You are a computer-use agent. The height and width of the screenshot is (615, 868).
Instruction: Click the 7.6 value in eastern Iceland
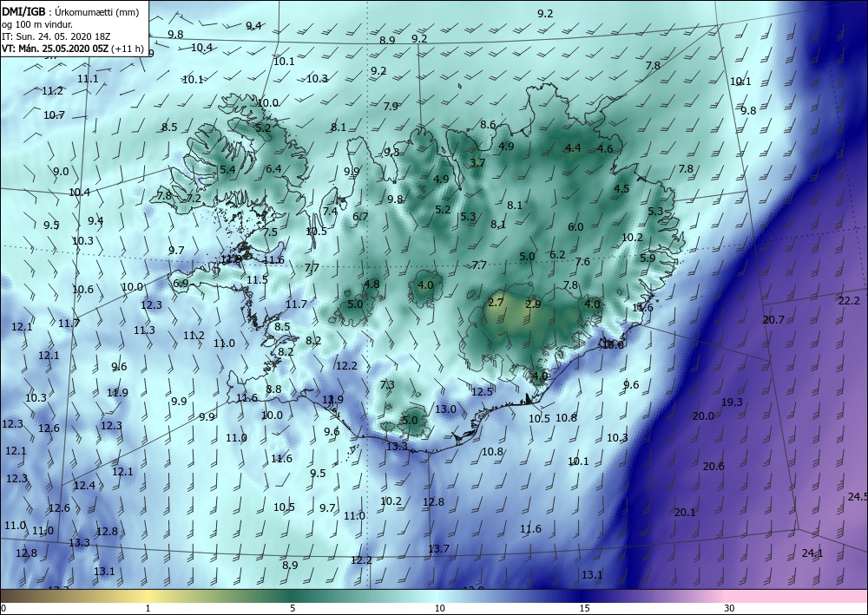pos(582,262)
